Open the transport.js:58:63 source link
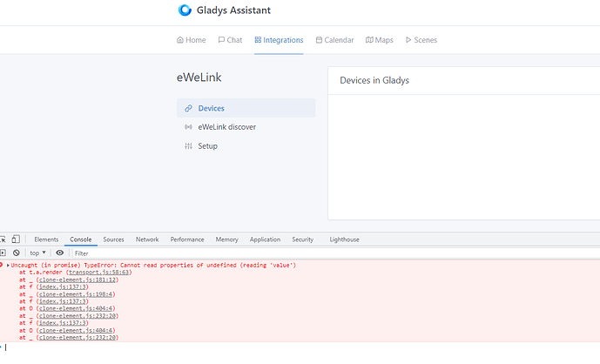 click(98, 273)
